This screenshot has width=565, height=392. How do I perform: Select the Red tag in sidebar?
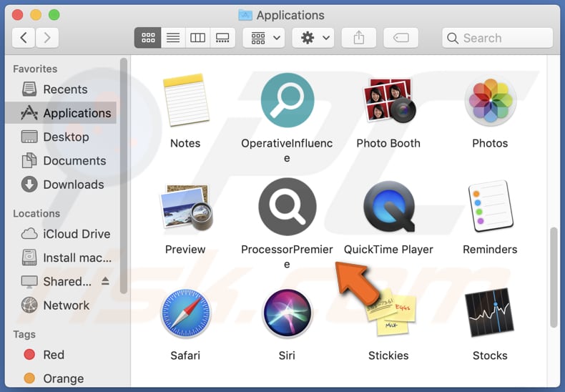point(61,355)
